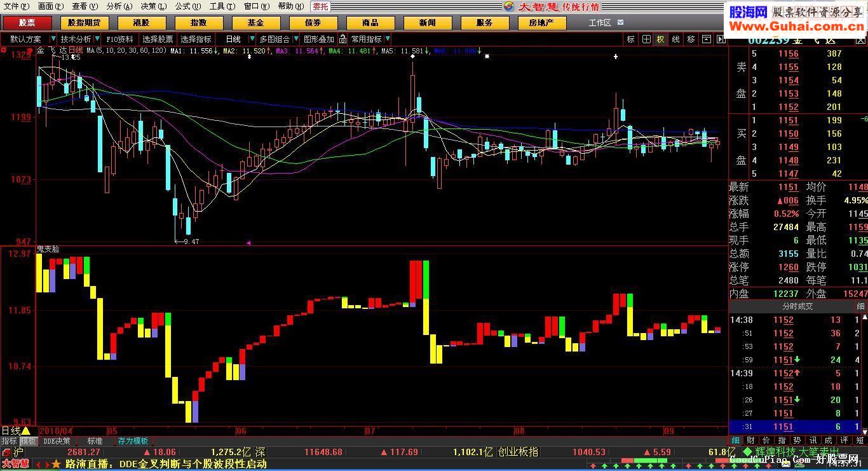Select the 服务 tab
Viewport: 868px width, 471px height.
click(485, 22)
